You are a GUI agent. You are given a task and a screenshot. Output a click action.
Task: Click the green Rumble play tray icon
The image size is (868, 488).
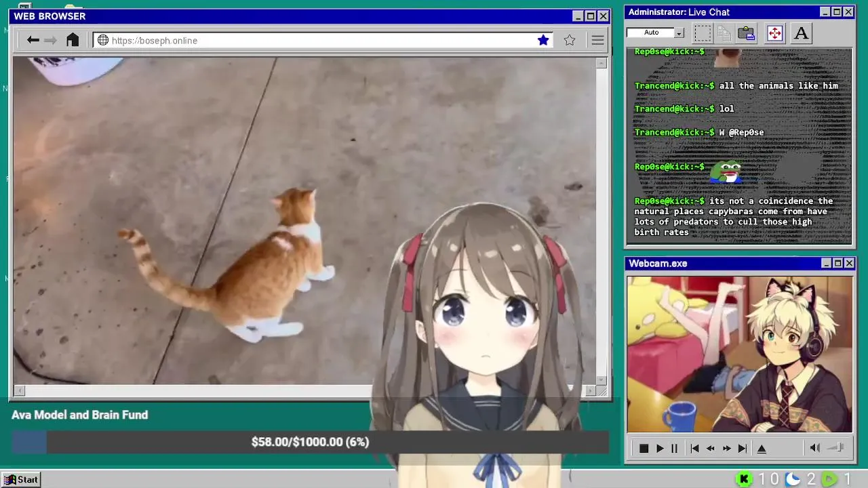(830, 479)
